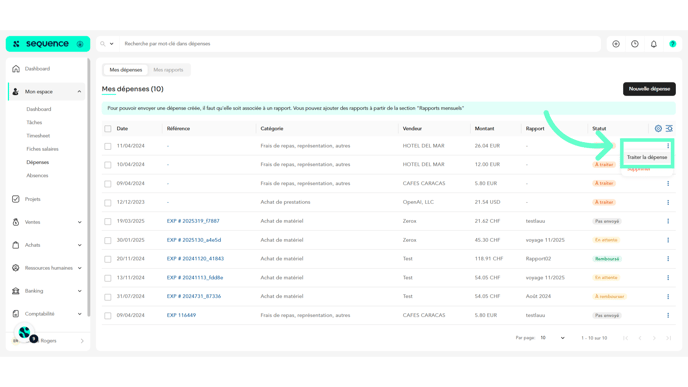Click the sidebar vertical scrollbar

point(89,187)
